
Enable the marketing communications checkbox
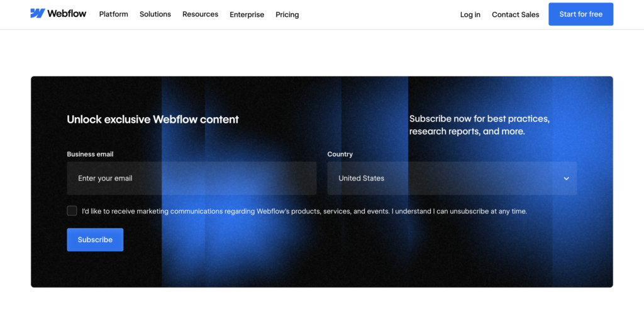point(72,211)
